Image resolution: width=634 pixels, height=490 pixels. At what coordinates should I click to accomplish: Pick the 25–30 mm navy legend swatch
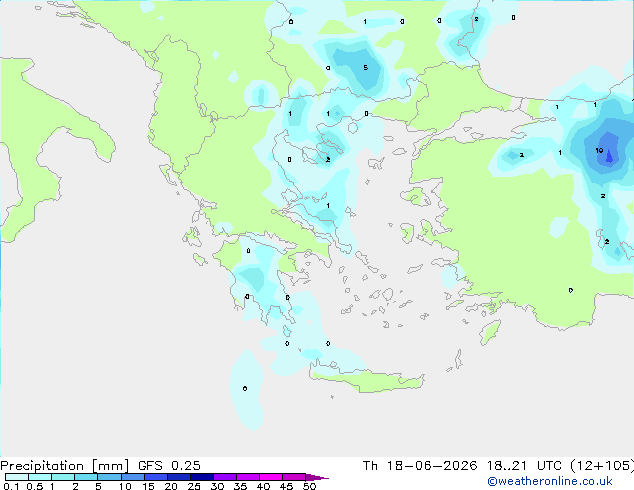202,477
